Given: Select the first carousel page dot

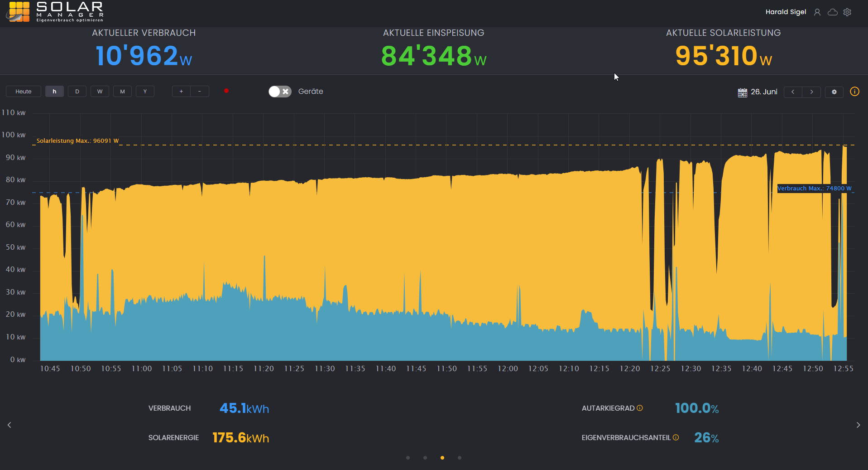Looking at the screenshot, I should 408,458.
